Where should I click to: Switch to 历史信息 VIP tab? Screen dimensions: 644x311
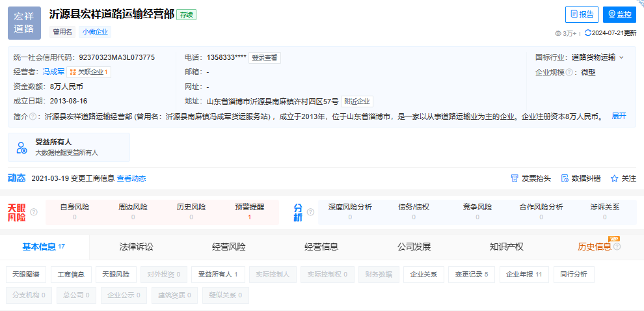[x=595, y=247]
